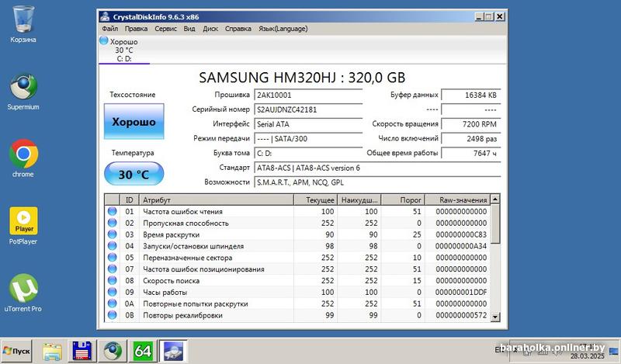Open Supermium from the taskbar
This screenshot has height=364, width=621.
(x=113, y=351)
